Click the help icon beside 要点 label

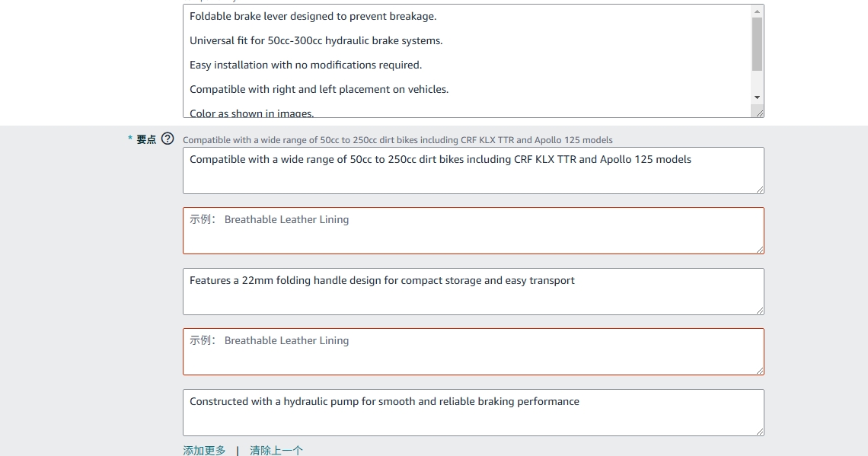pos(168,139)
